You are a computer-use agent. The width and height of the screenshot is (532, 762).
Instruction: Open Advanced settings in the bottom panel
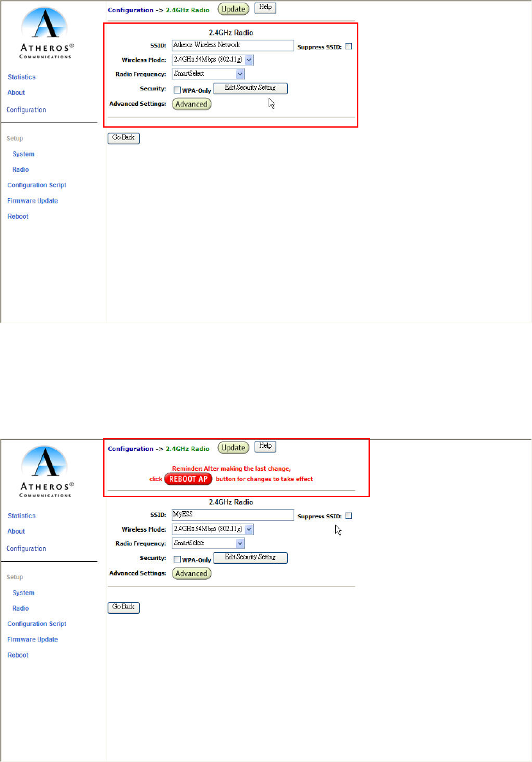[x=192, y=574]
